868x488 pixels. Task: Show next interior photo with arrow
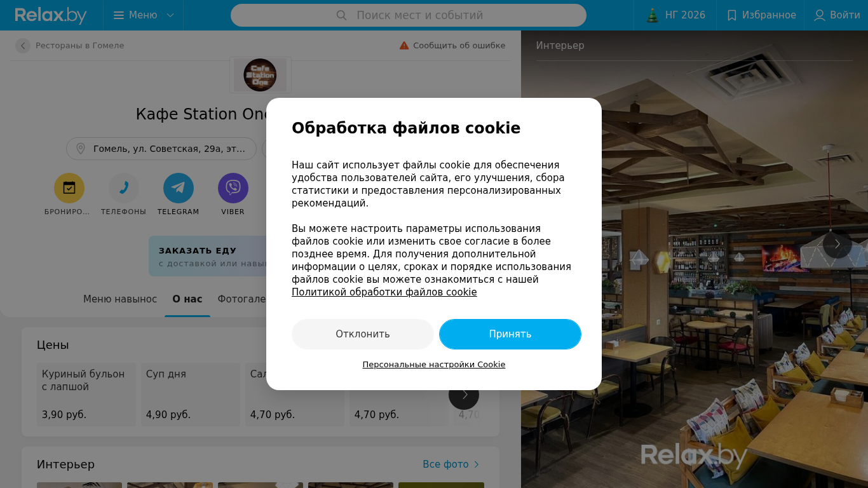click(x=837, y=244)
